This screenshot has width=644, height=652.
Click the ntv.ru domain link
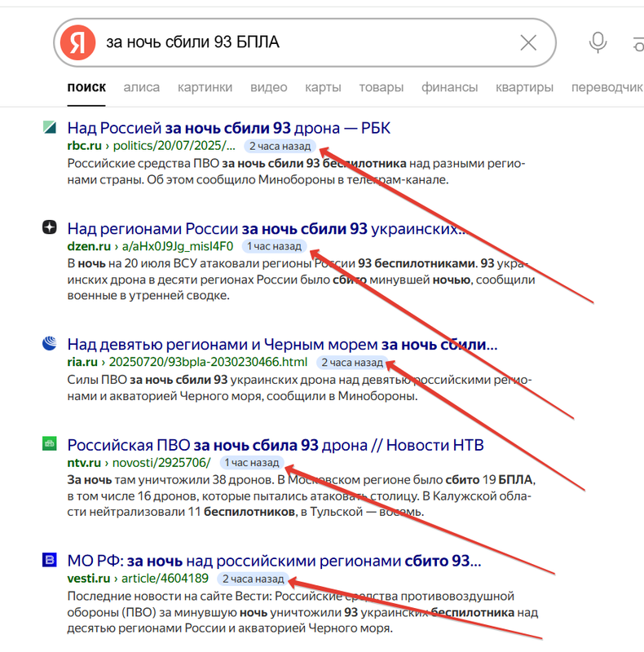[x=84, y=463]
